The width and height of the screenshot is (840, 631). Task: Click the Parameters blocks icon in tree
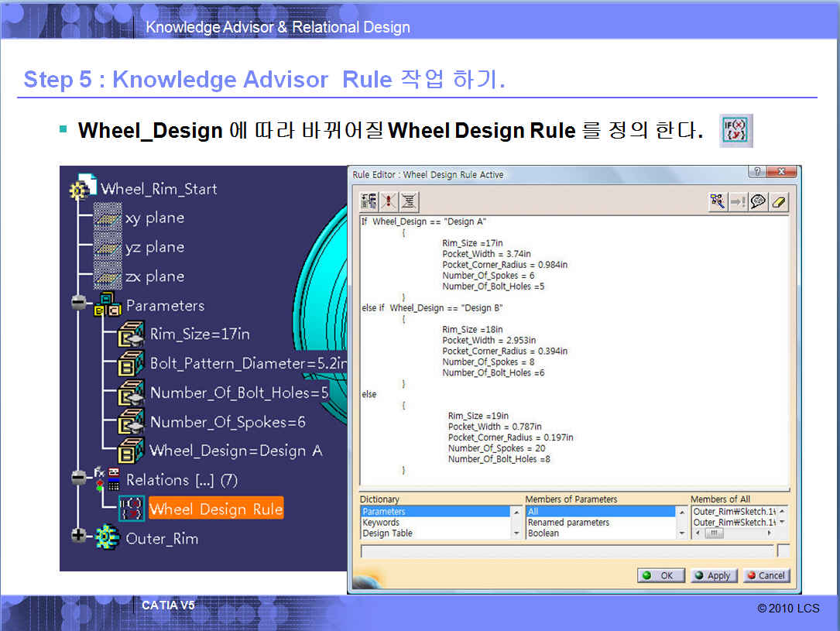108,305
